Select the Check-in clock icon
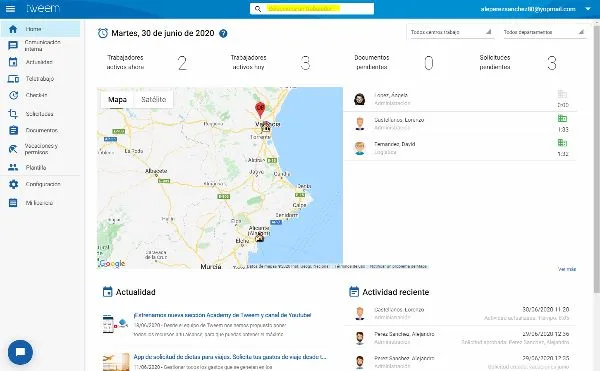The height and width of the screenshot is (371, 600). 13,95
